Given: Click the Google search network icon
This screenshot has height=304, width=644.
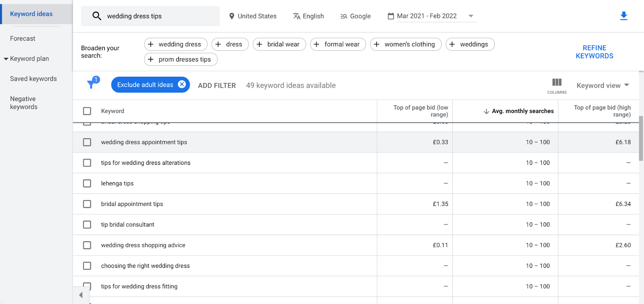Looking at the screenshot, I should coord(344,16).
